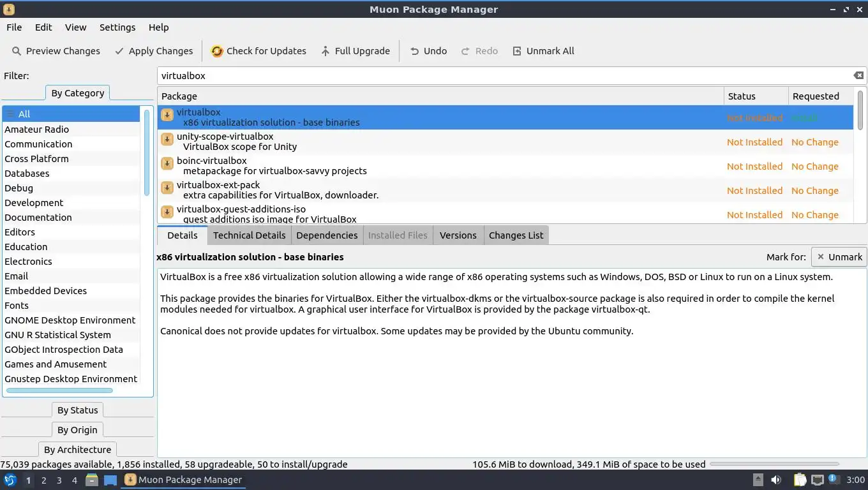The image size is (868, 490).
Task: Open the Settings menu
Action: point(117,27)
